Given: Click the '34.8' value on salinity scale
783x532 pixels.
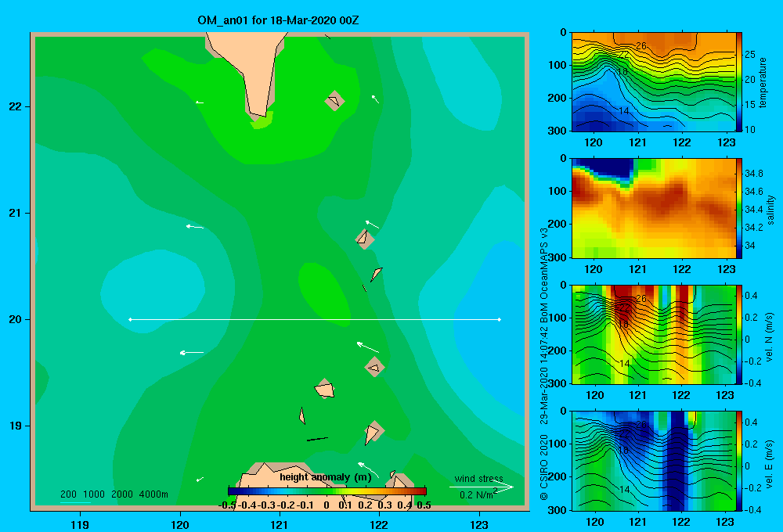Looking at the screenshot, I should [753, 173].
